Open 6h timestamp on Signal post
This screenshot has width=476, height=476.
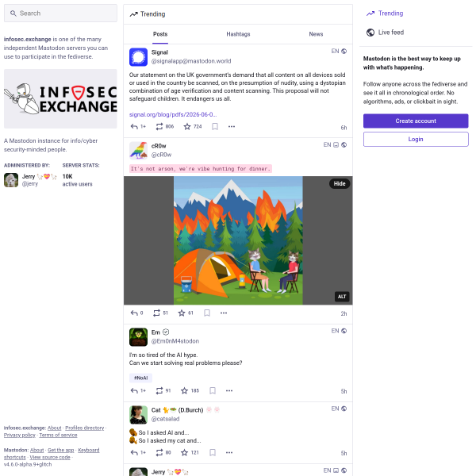tap(344, 128)
